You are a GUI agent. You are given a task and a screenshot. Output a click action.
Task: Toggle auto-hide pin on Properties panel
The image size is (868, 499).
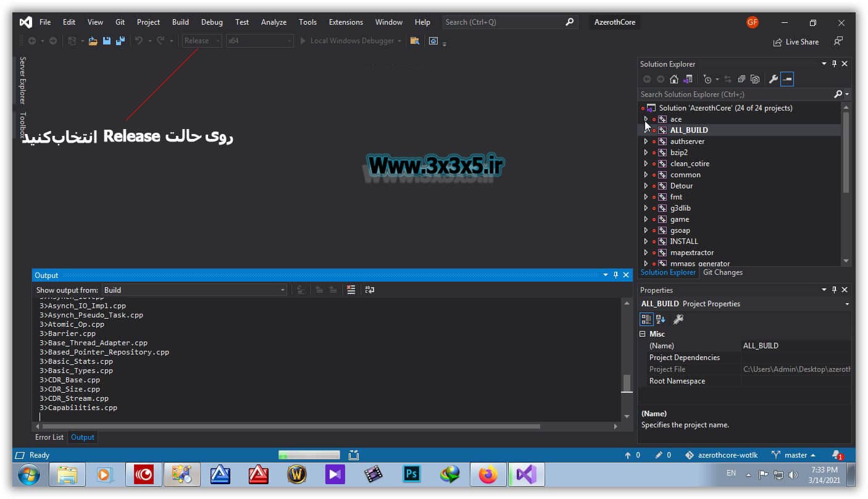[834, 290]
